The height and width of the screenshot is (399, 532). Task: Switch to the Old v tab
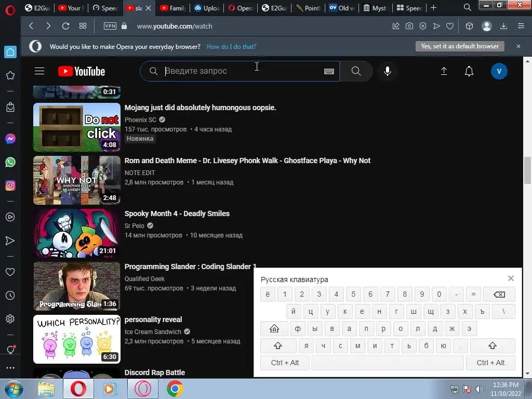point(342,8)
